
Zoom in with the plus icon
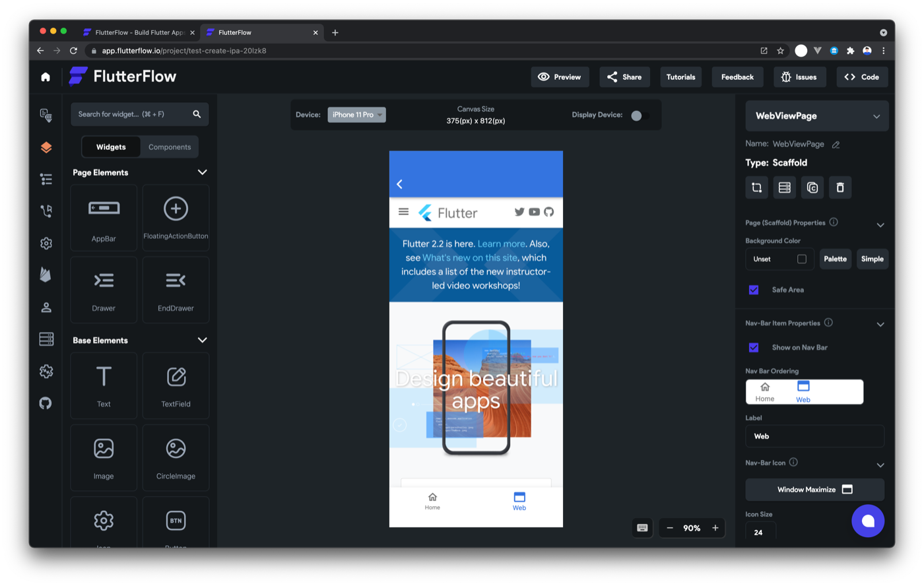pyautogui.click(x=715, y=528)
